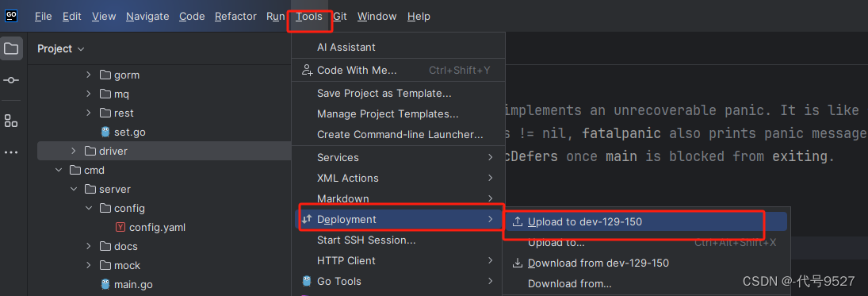Open the Project view dropdown

pyautogui.click(x=61, y=48)
